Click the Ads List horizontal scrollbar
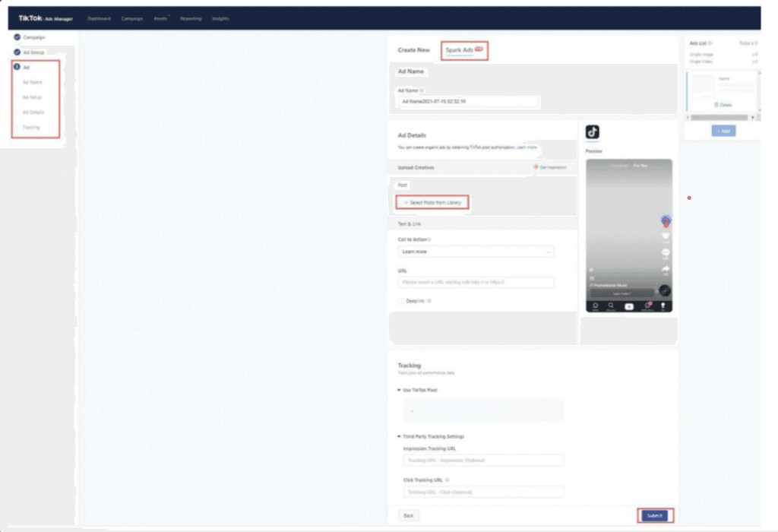 [721, 117]
